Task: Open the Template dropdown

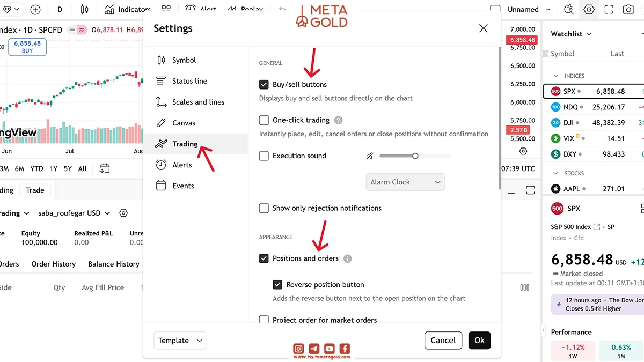Action: [180, 341]
